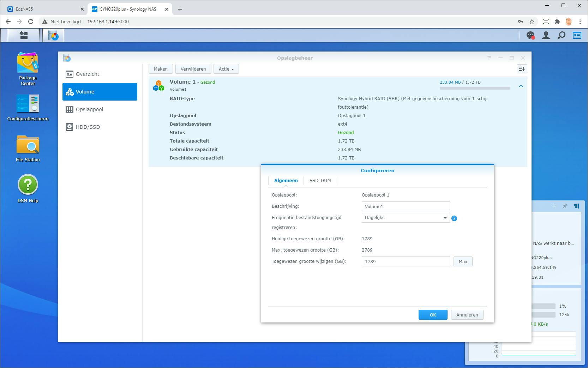The width and height of the screenshot is (588, 368).
Task: Close the EdzNAS5 browser tab
Action: click(82, 9)
